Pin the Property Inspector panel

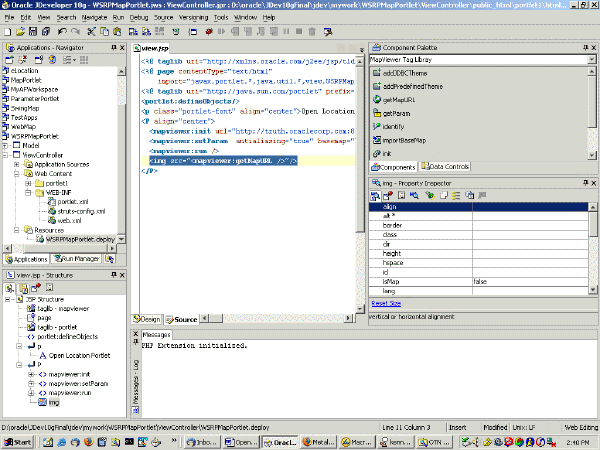point(585,183)
